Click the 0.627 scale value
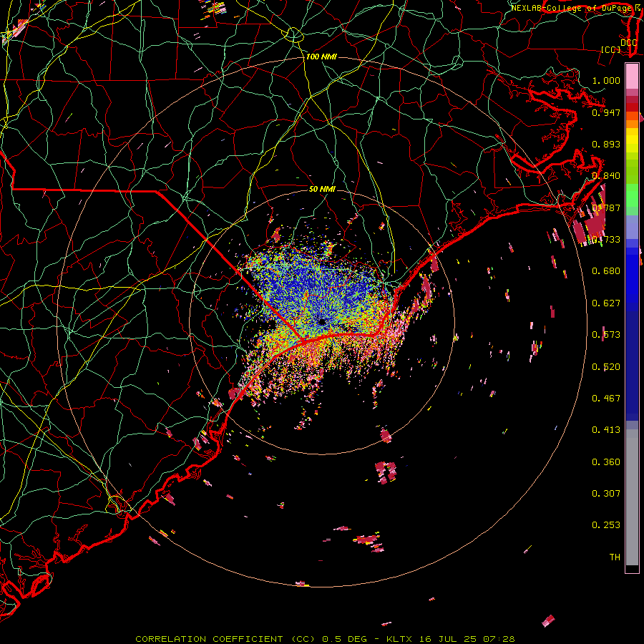Screen dimensions: 644x644 coord(606,303)
